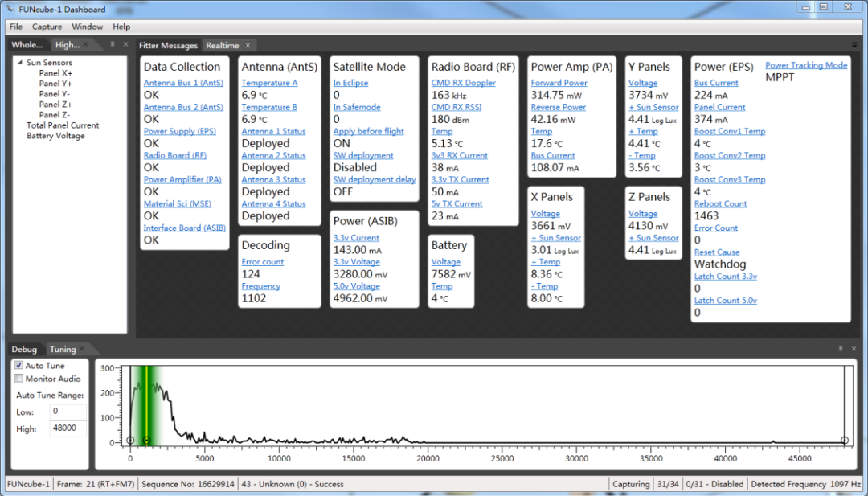This screenshot has width=868, height=496.
Task: Select Panel X+ in the tree
Action: pyautogui.click(x=56, y=73)
